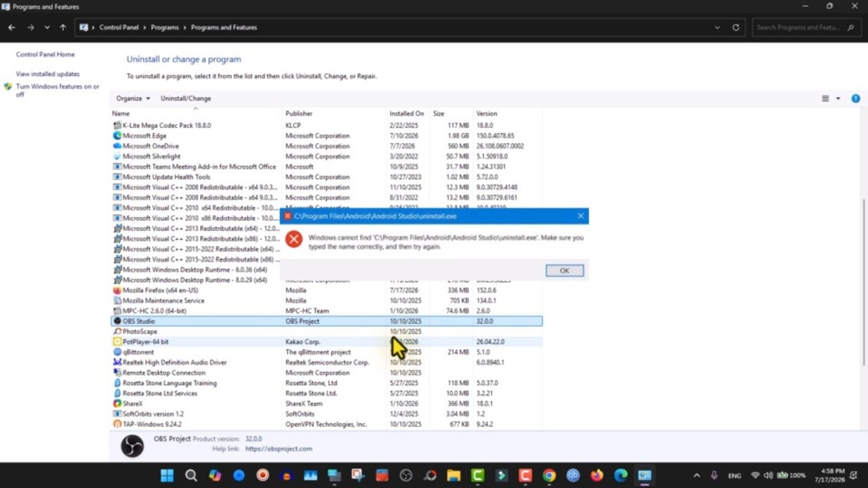Click OK in the error dialog
Image resolution: width=868 pixels, height=488 pixels.
(564, 270)
